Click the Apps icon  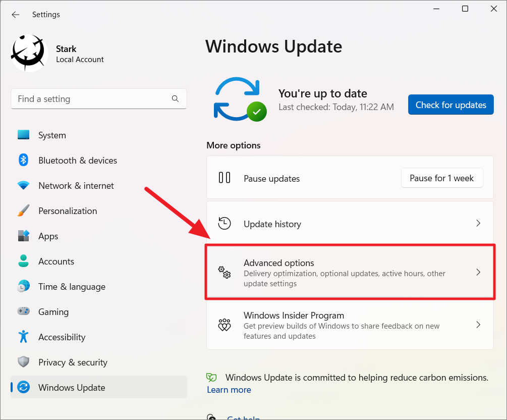tap(23, 236)
